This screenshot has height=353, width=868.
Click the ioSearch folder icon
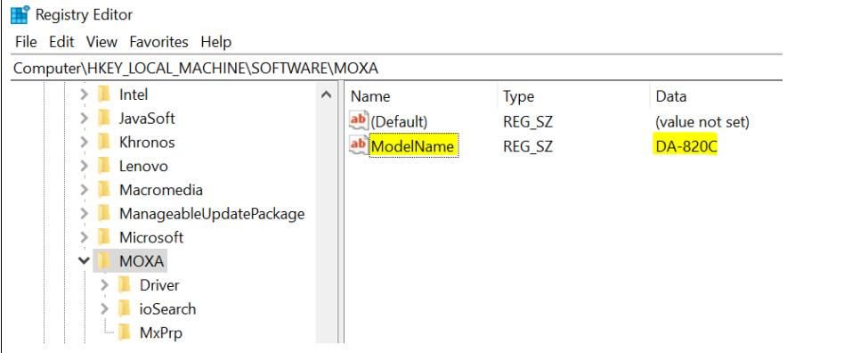click(x=125, y=308)
